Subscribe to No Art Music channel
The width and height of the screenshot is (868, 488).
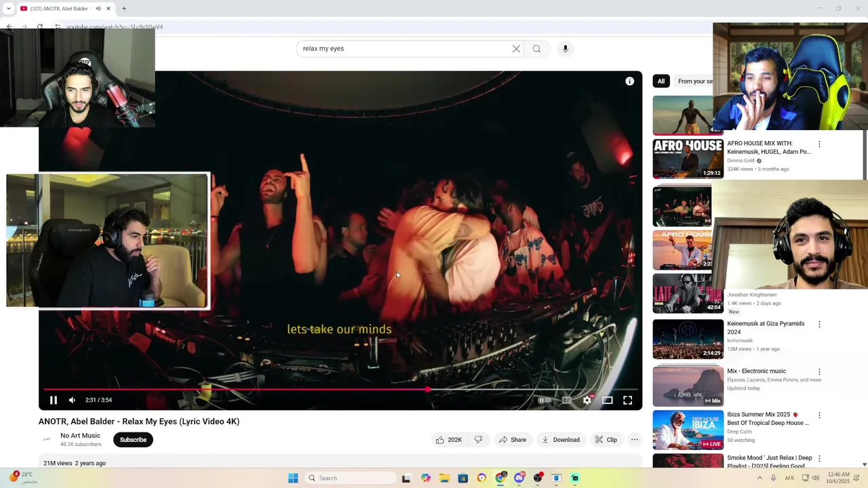point(133,440)
